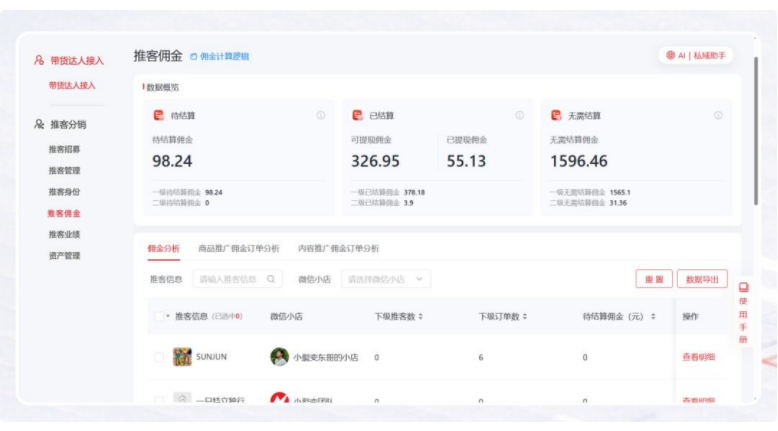Sort by 下级推客数 column
Image resolution: width=778 pixels, height=431 pixels.
[x=421, y=316]
